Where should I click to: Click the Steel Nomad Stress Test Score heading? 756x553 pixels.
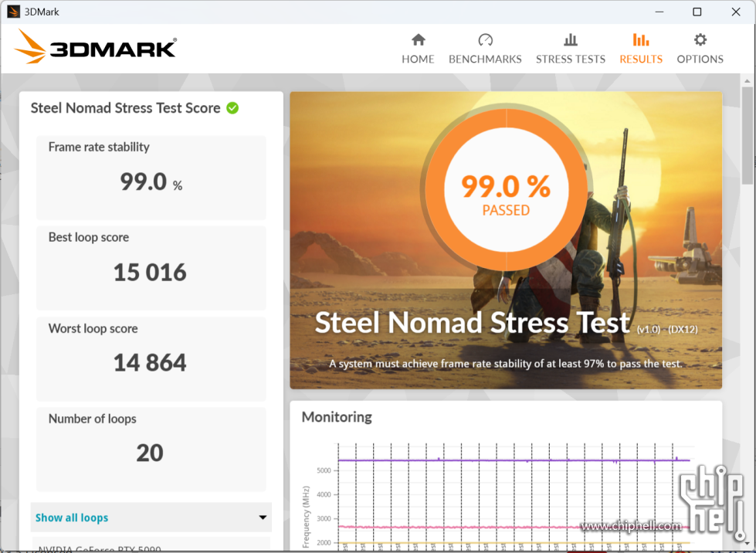pos(125,108)
